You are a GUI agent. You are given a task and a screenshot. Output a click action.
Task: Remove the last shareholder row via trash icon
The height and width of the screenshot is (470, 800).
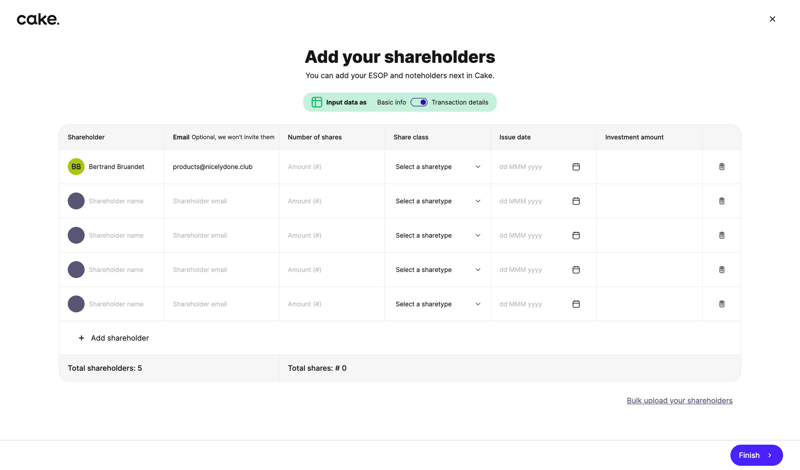pyautogui.click(x=721, y=304)
